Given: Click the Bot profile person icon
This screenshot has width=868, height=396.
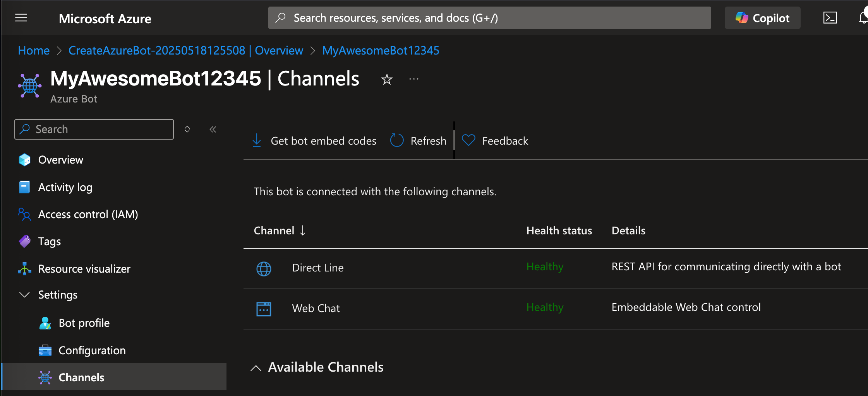Looking at the screenshot, I should 45,323.
